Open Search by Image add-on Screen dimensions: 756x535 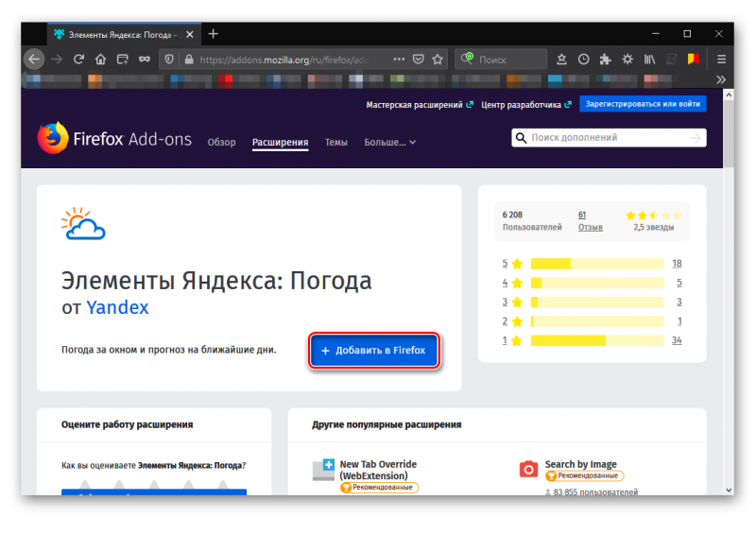pyautogui.click(x=580, y=464)
